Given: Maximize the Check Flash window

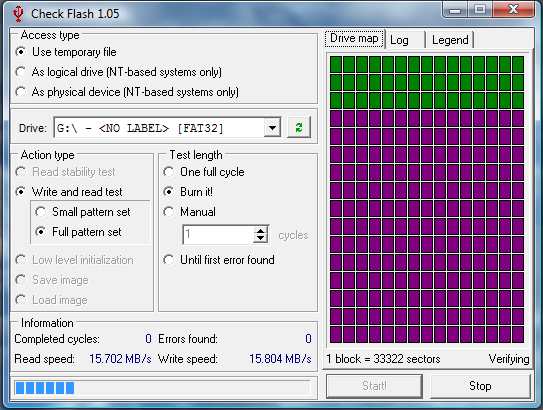Looking at the screenshot, I should pyautogui.click(x=480, y=9).
